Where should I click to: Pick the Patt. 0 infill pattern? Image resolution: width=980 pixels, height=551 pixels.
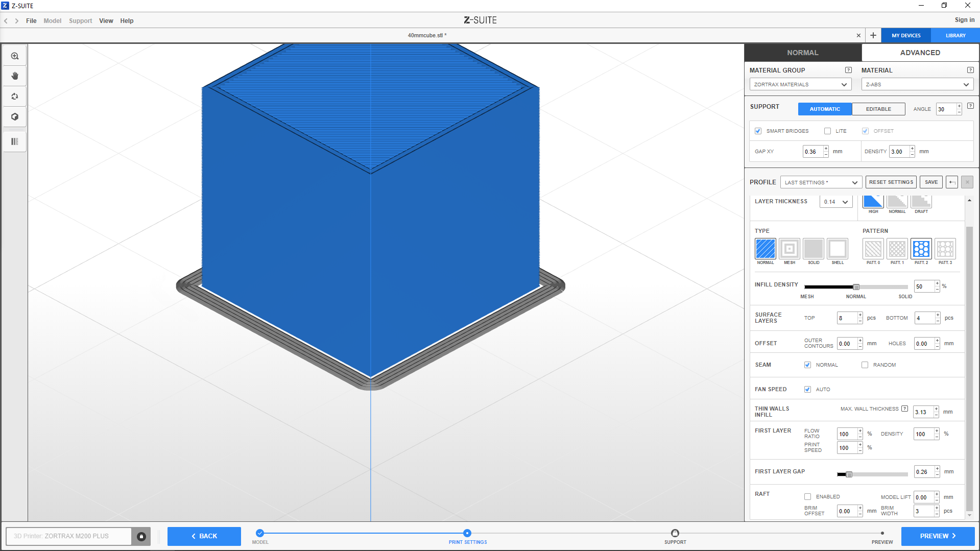[873, 249]
